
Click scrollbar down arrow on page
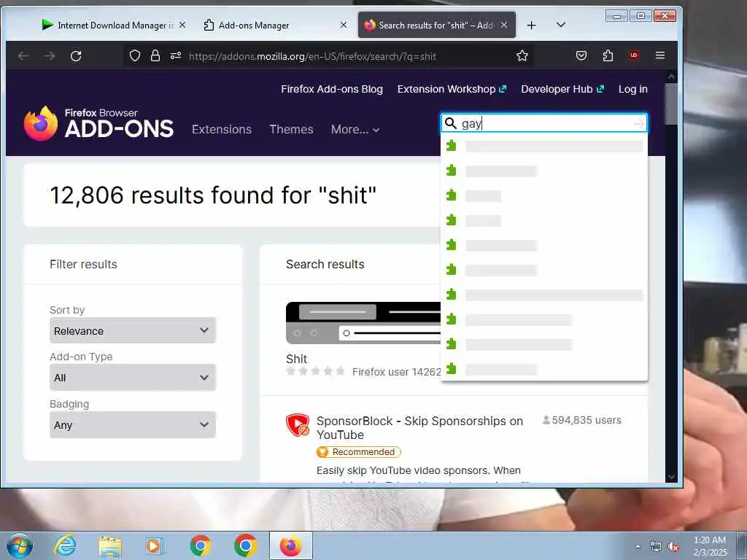[x=671, y=476]
